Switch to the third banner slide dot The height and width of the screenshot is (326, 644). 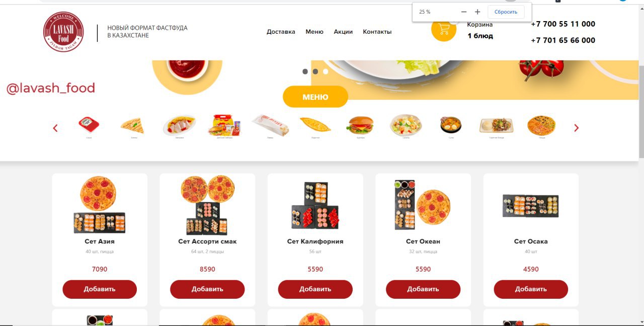click(326, 72)
